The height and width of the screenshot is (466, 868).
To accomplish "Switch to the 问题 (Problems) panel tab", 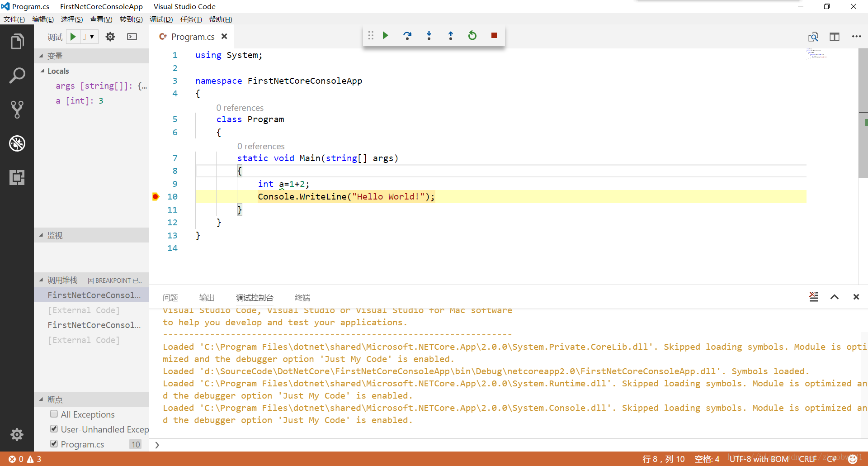I will pos(170,297).
